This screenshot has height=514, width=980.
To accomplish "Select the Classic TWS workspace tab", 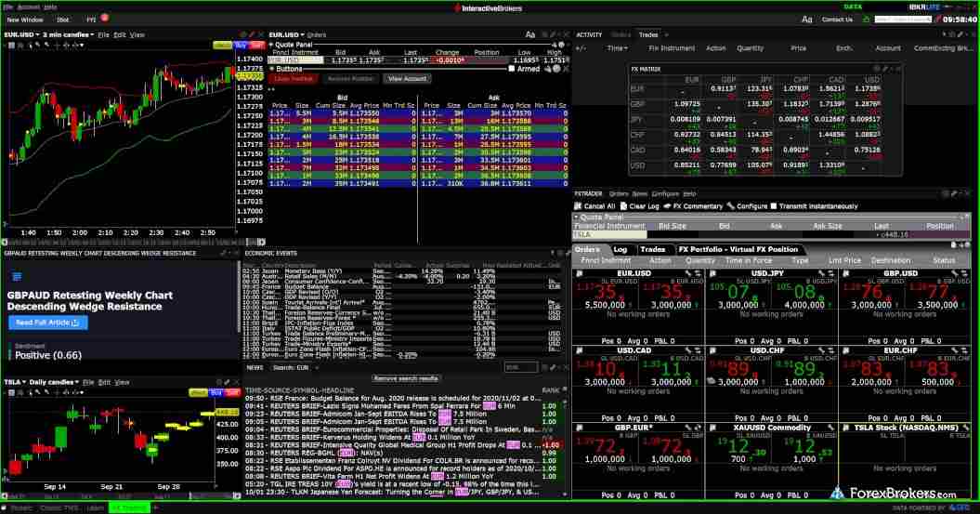I will (x=59, y=507).
